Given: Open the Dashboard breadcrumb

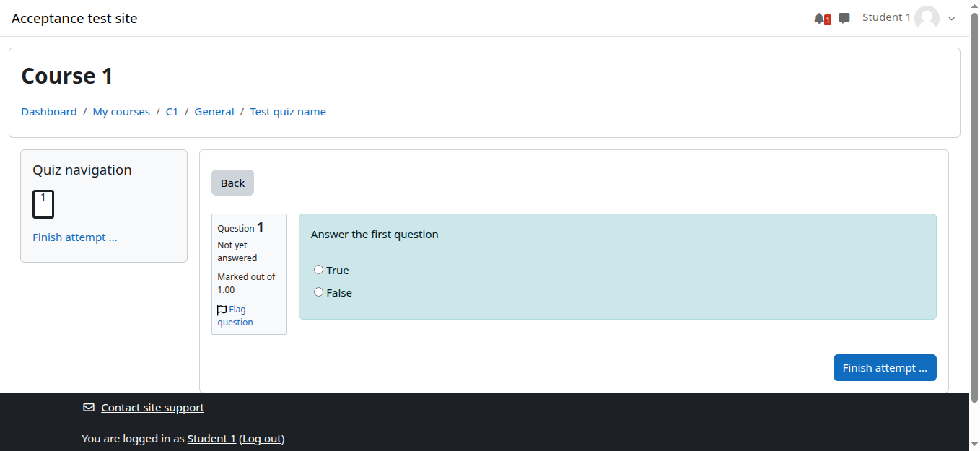Looking at the screenshot, I should coord(49,112).
